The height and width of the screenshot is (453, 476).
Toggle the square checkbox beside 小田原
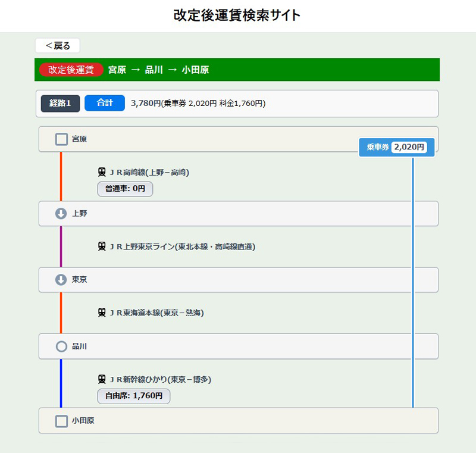[x=61, y=421]
